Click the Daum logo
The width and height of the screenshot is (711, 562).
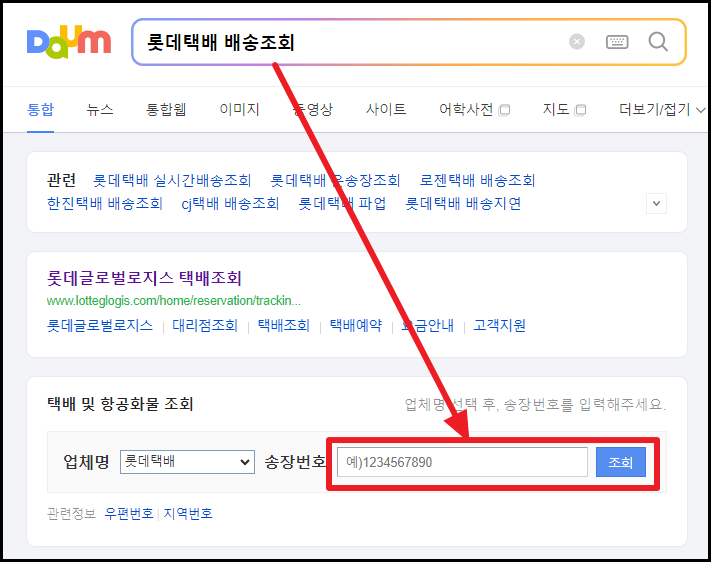69,42
